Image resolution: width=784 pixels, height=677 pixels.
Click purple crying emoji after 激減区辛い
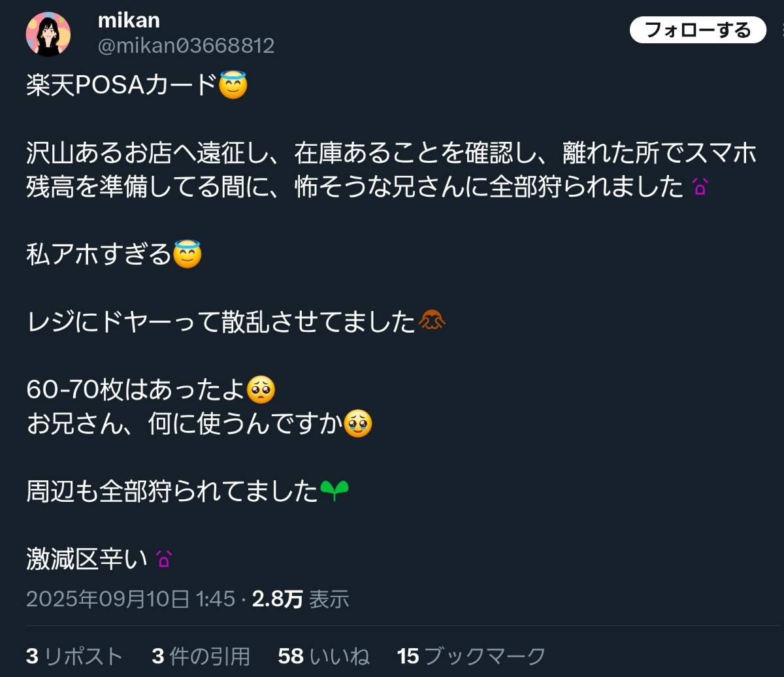click(163, 559)
